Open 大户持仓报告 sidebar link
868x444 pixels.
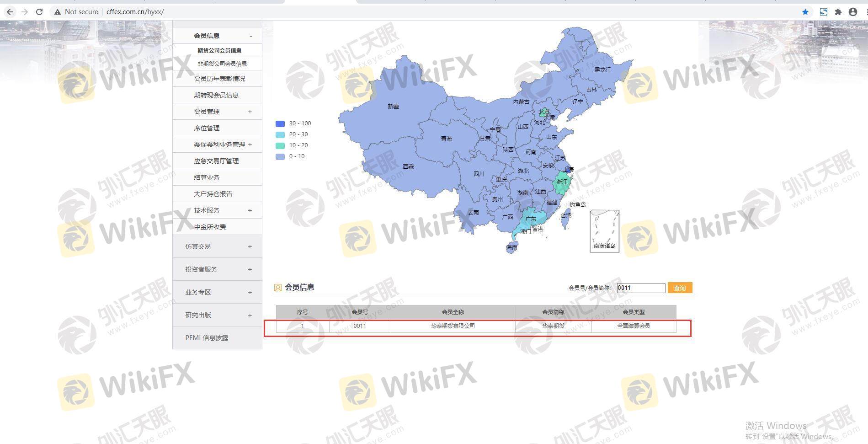coord(213,194)
